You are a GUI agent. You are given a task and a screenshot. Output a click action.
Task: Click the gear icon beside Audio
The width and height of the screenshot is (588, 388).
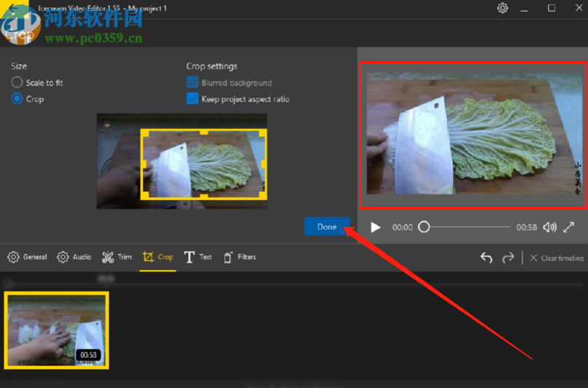pyautogui.click(x=63, y=257)
